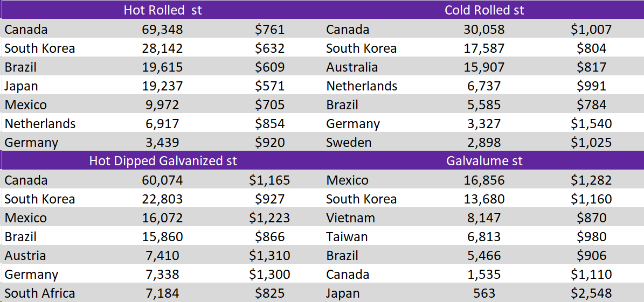Select the 30,058 tonnage cell
This screenshot has width=644, height=302.
484,30
